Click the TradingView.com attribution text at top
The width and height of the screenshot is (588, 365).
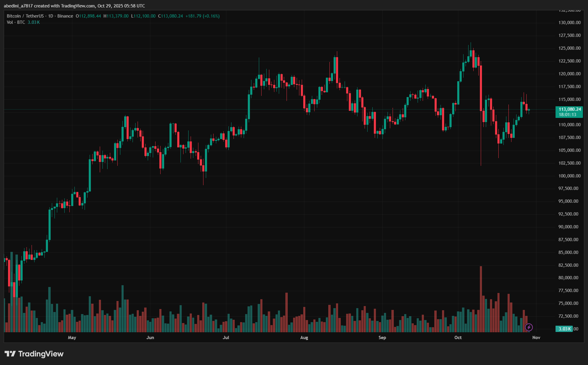click(x=78, y=6)
